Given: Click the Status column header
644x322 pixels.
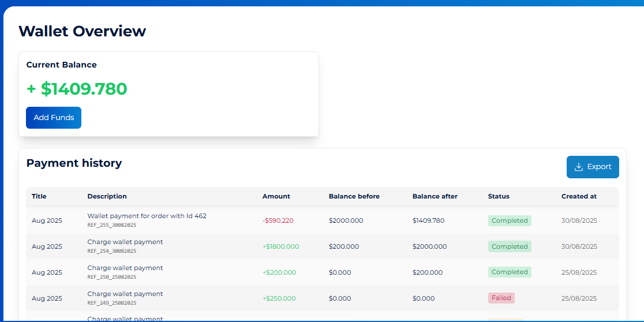Looking at the screenshot, I should (499, 196).
